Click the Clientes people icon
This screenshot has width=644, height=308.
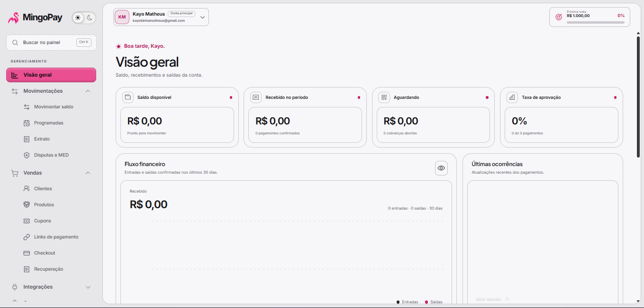pyautogui.click(x=27, y=189)
